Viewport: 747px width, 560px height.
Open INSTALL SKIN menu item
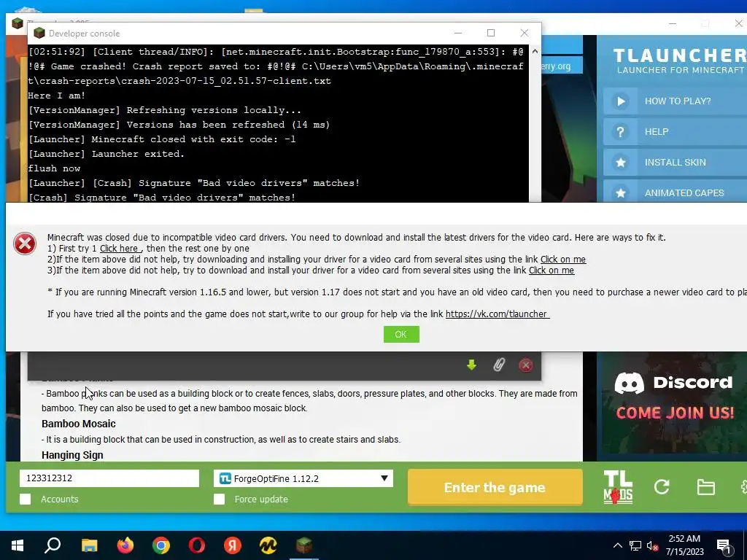(x=675, y=163)
